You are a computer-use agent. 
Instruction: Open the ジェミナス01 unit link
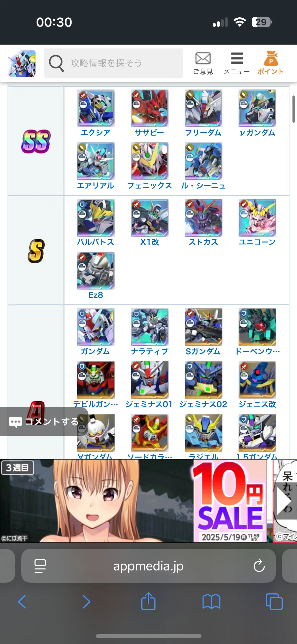149,404
